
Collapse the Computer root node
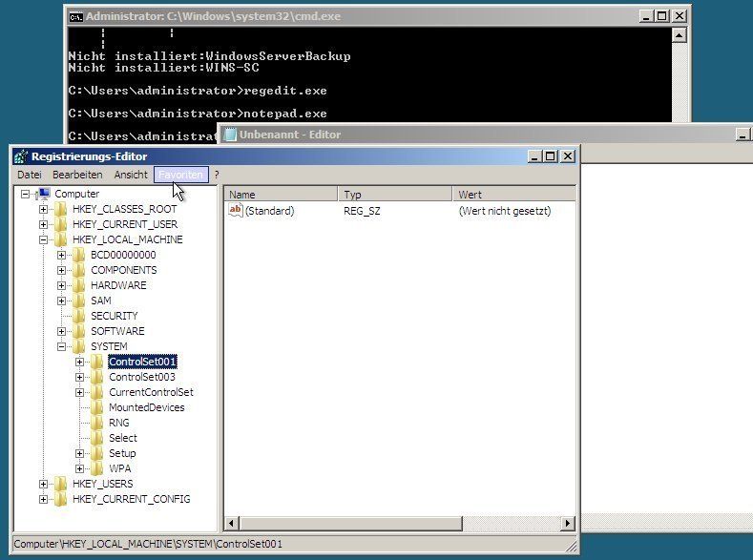coord(25,194)
